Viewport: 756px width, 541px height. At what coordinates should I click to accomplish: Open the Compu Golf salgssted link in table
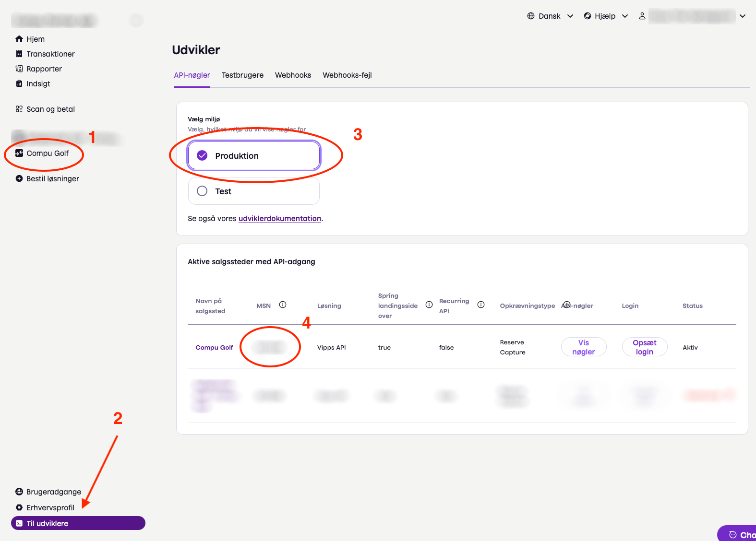click(214, 347)
